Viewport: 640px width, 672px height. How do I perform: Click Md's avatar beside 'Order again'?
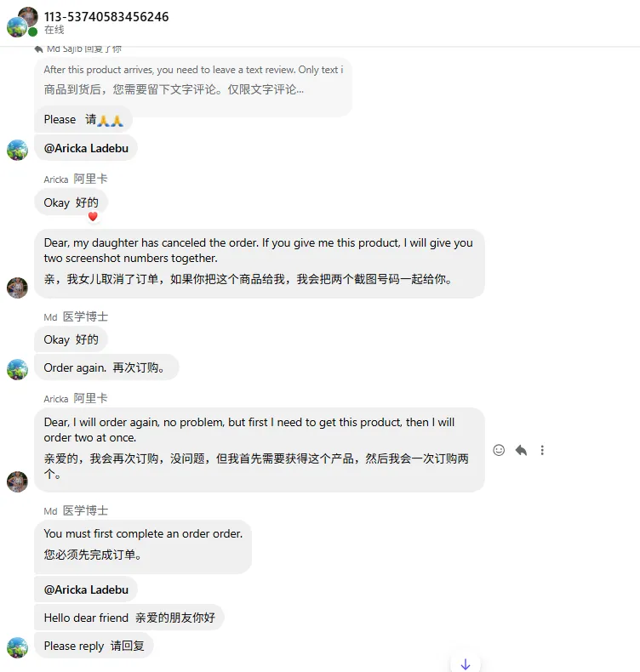tap(17, 369)
